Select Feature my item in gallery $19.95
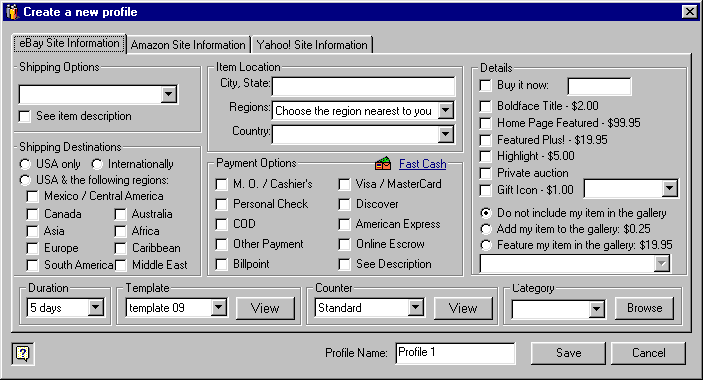This screenshot has height=380, width=703. 486,246
